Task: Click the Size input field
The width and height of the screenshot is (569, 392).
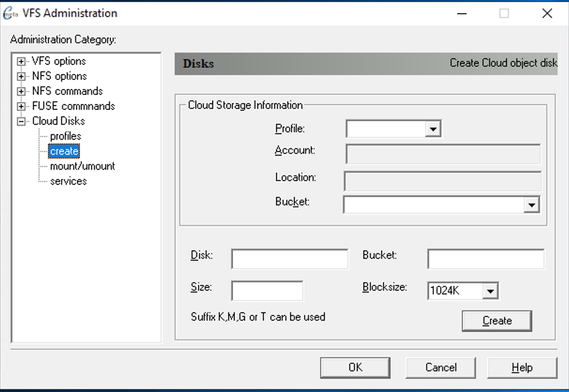Action: click(x=267, y=291)
